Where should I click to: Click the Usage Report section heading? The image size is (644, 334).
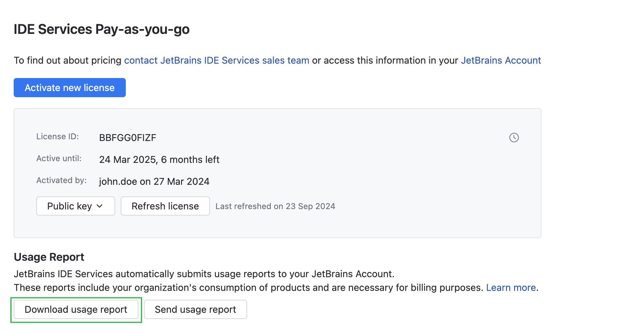pyautogui.click(x=49, y=257)
